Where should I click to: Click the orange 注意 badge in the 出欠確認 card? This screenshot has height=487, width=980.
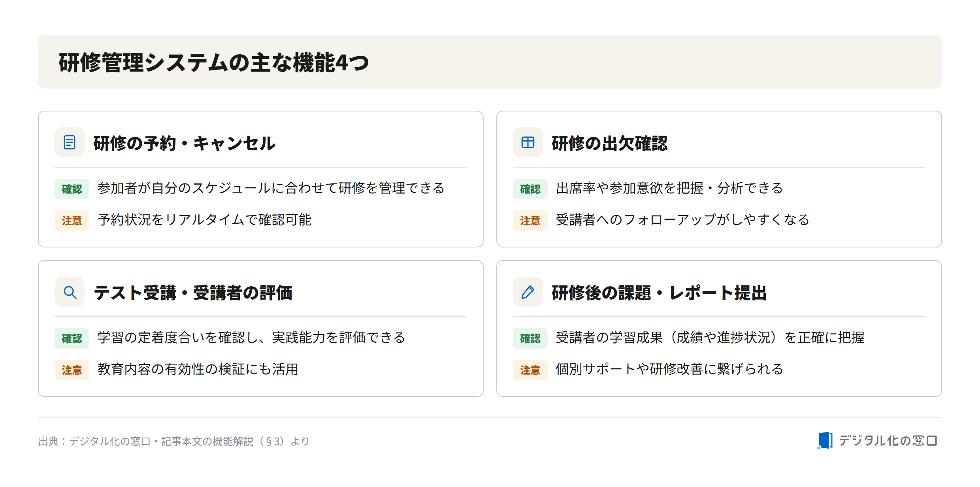click(x=530, y=221)
